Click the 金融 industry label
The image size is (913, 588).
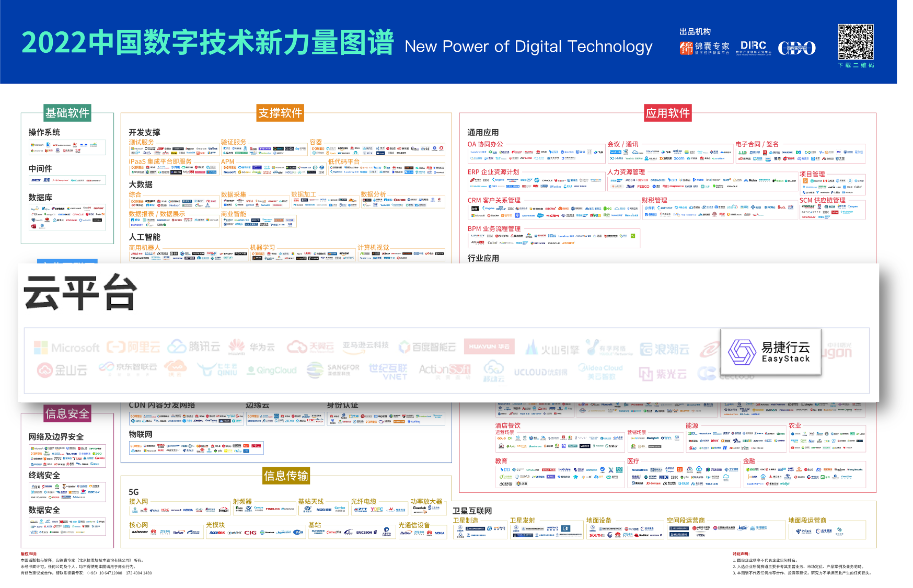tap(749, 461)
